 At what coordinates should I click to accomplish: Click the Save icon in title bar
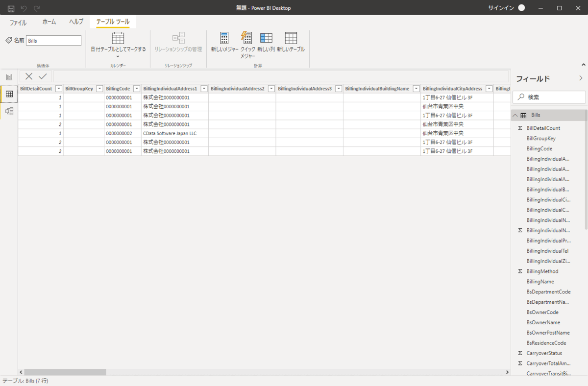tap(11, 8)
